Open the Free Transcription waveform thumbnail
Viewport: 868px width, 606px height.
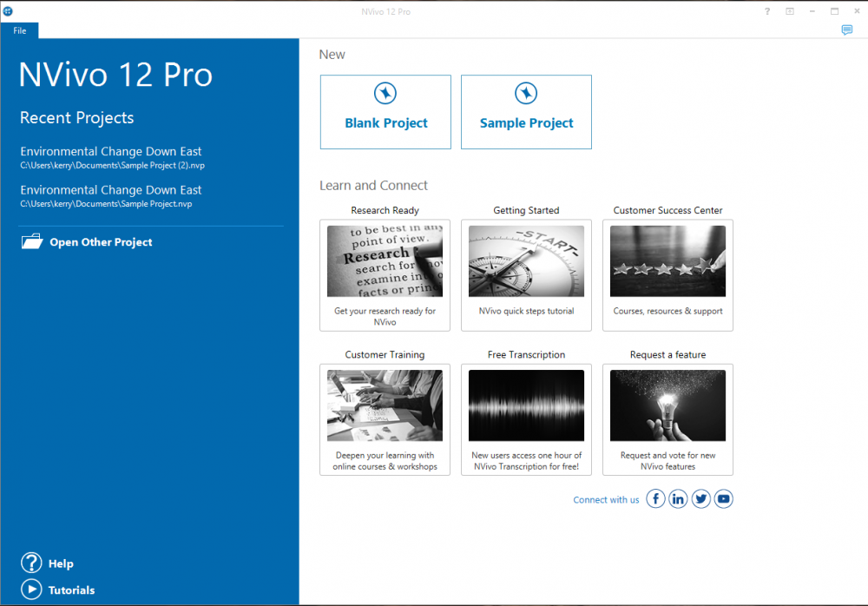point(526,405)
